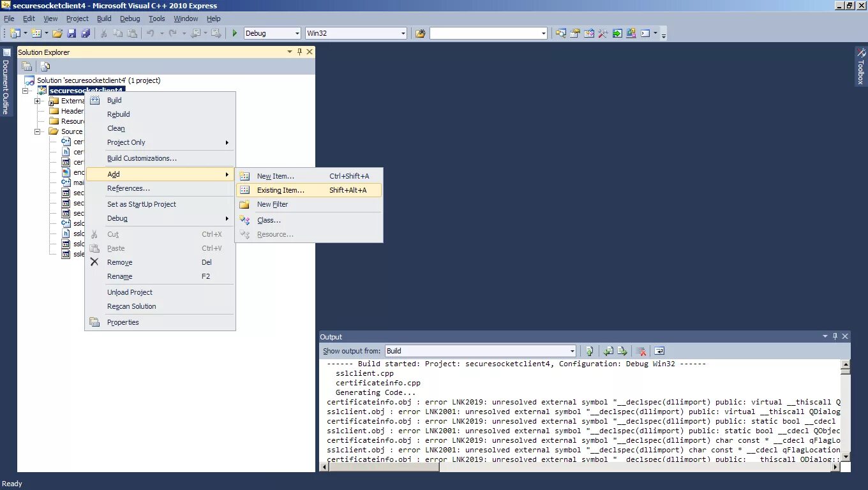Open the Document Outline side tab
The width and height of the screenshot is (868, 490).
pyautogui.click(x=6, y=81)
